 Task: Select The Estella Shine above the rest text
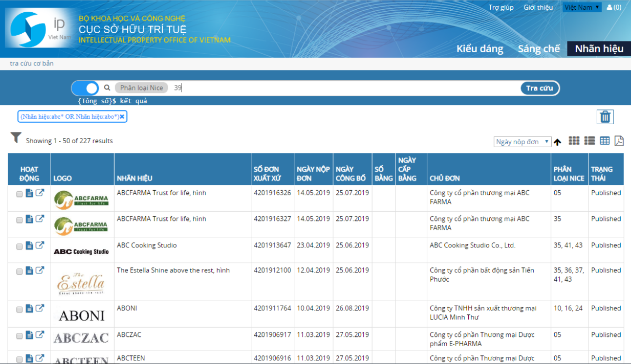pyautogui.click(x=173, y=270)
